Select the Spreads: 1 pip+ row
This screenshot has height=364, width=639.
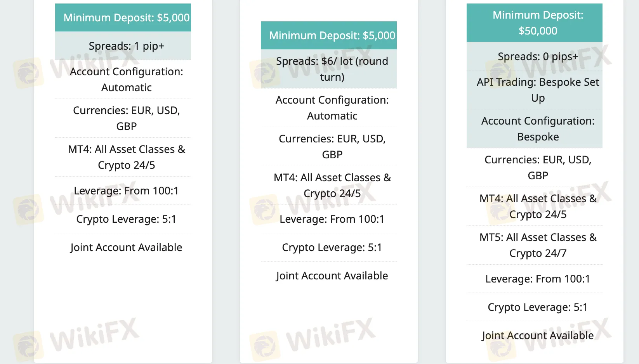click(123, 46)
